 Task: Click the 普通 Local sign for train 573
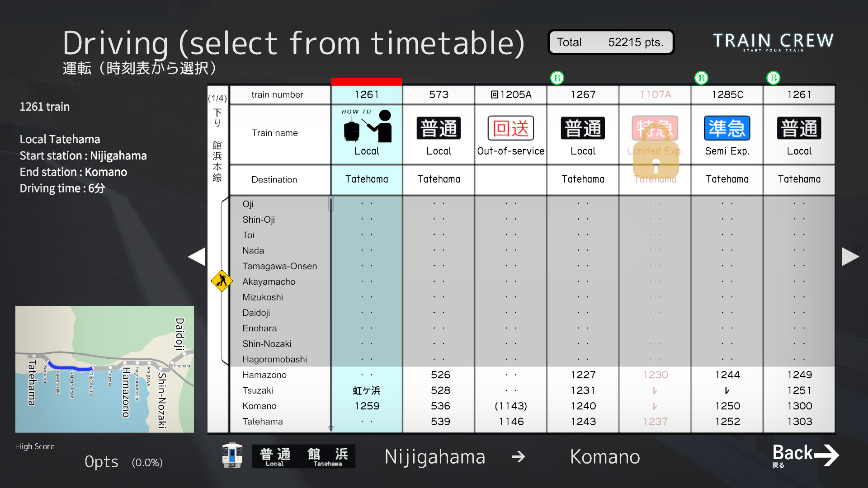[x=438, y=128]
